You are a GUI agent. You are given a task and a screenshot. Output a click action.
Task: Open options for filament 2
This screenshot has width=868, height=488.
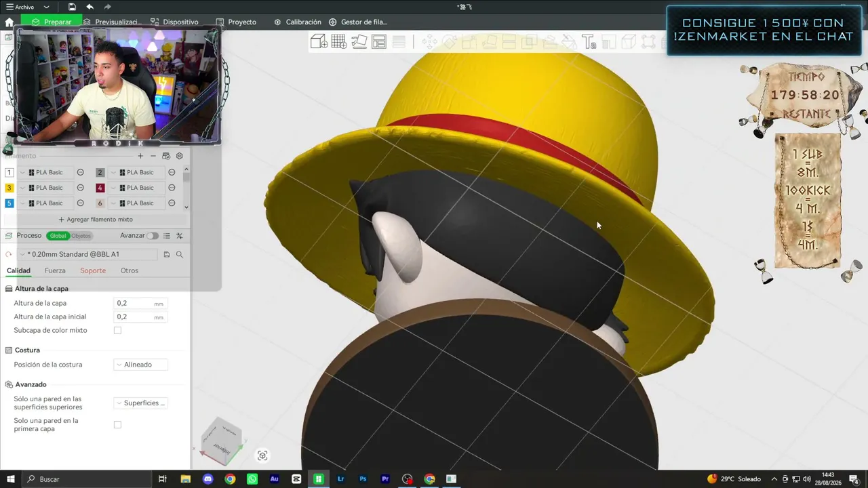(x=172, y=172)
